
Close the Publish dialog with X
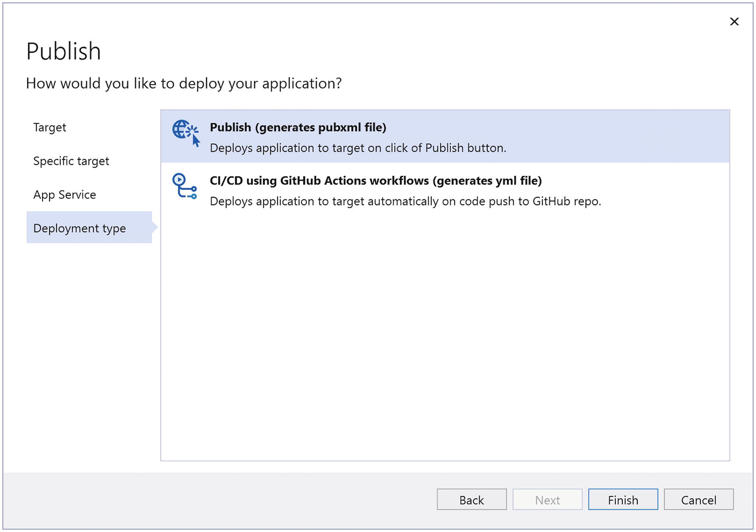click(734, 21)
